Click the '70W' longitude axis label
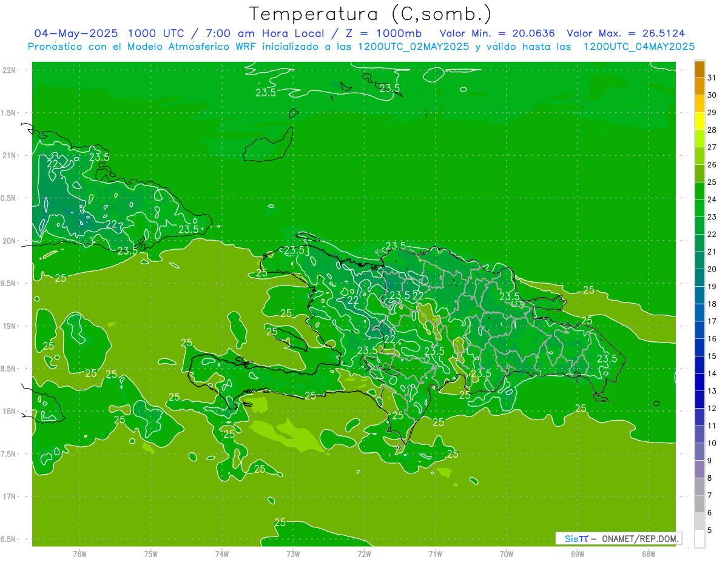 [x=507, y=554]
